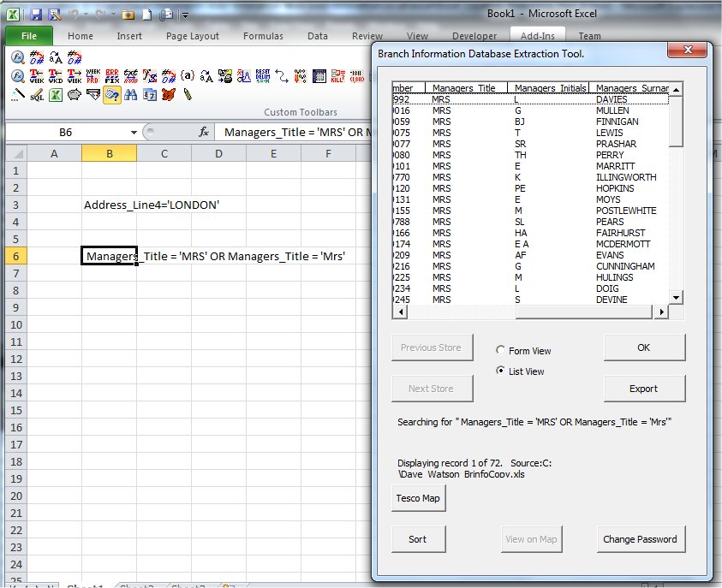The height and width of the screenshot is (588, 722).
Task: Select row 10 header
Action: 16,325
